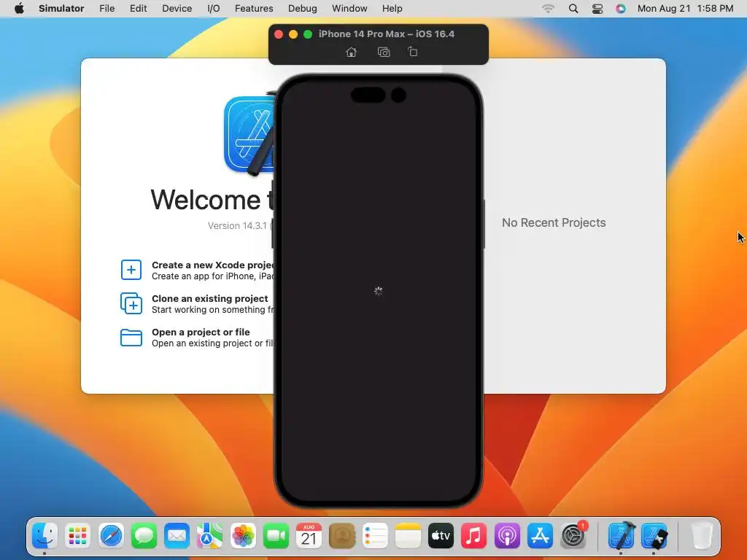Open the Simulator app menu

61,8
